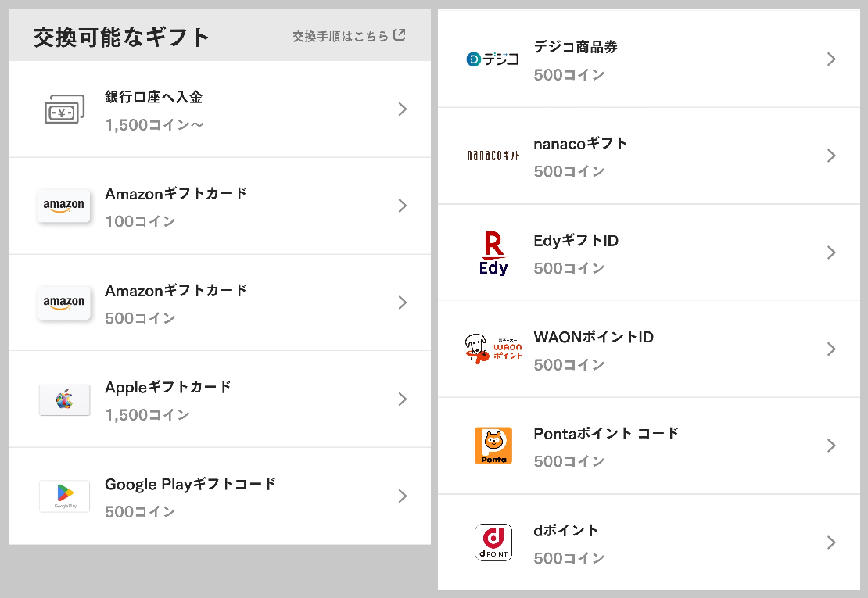The height and width of the screenshot is (598, 868).
Task: Expand the Google Playギフトコード chevron
Action: 403,496
